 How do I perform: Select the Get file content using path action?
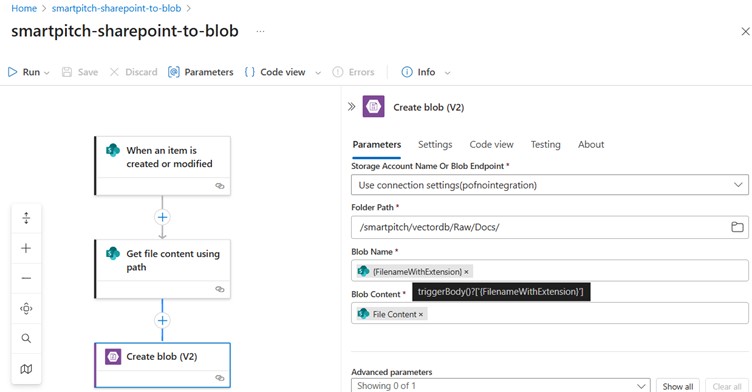point(163,269)
